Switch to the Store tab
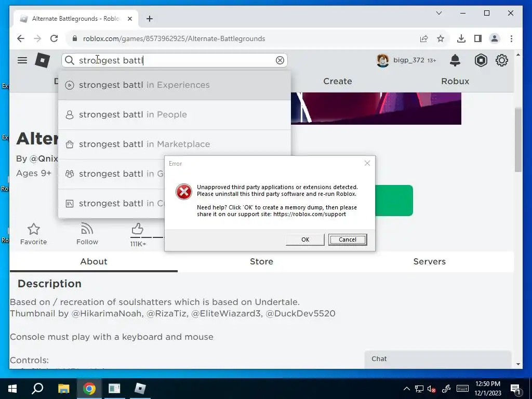This screenshot has width=532, height=399. pyautogui.click(x=261, y=262)
